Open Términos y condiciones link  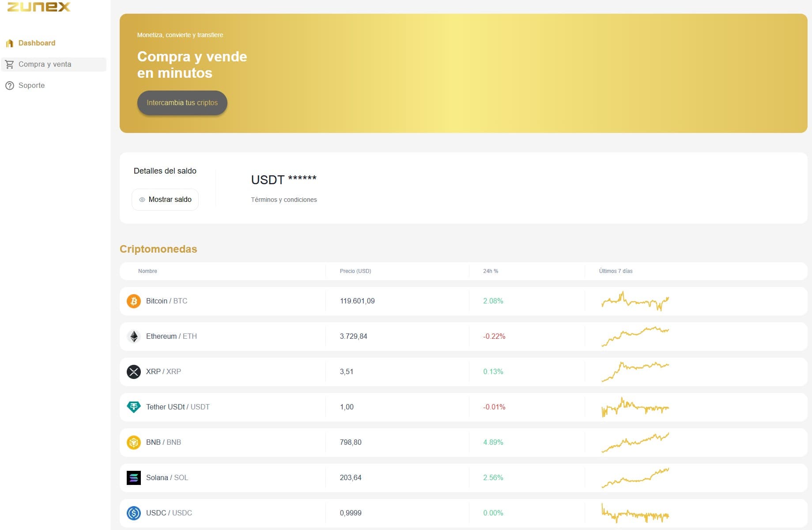[x=283, y=200]
